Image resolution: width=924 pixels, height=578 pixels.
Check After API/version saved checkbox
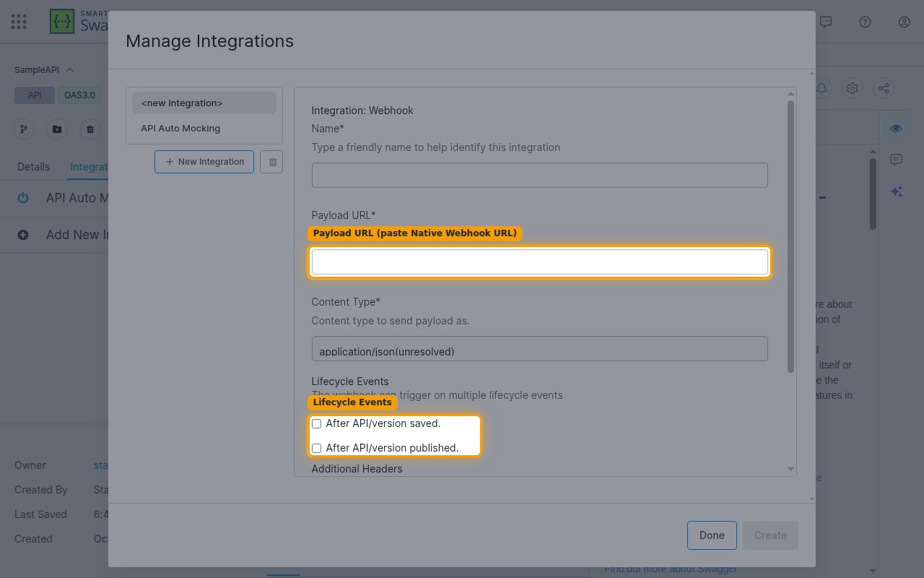316,423
